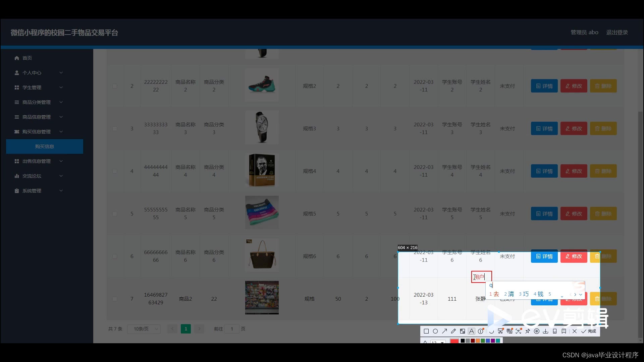
Task: Check the checkbox for row 4
Action: coord(115,171)
